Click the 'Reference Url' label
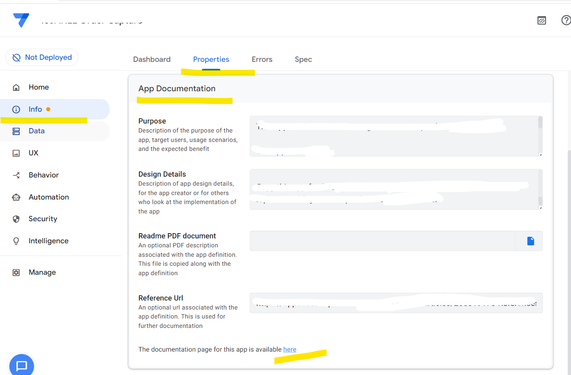The height and width of the screenshot is (375, 571). [x=161, y=298]
